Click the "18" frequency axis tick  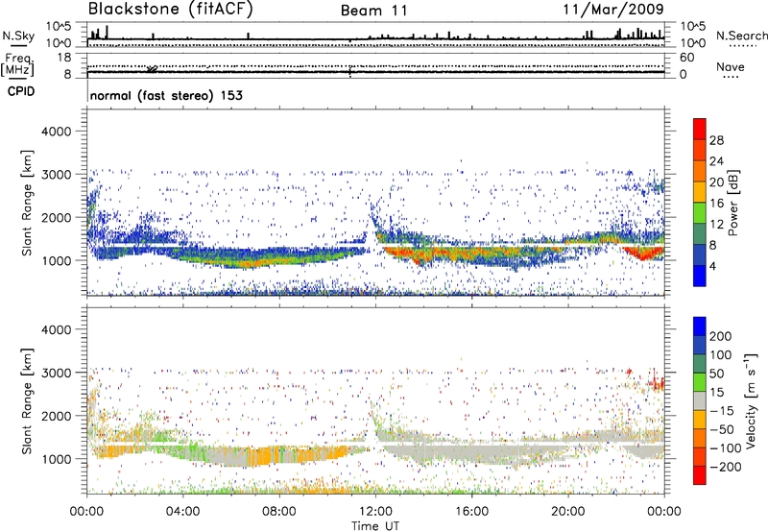pos(64,58)
